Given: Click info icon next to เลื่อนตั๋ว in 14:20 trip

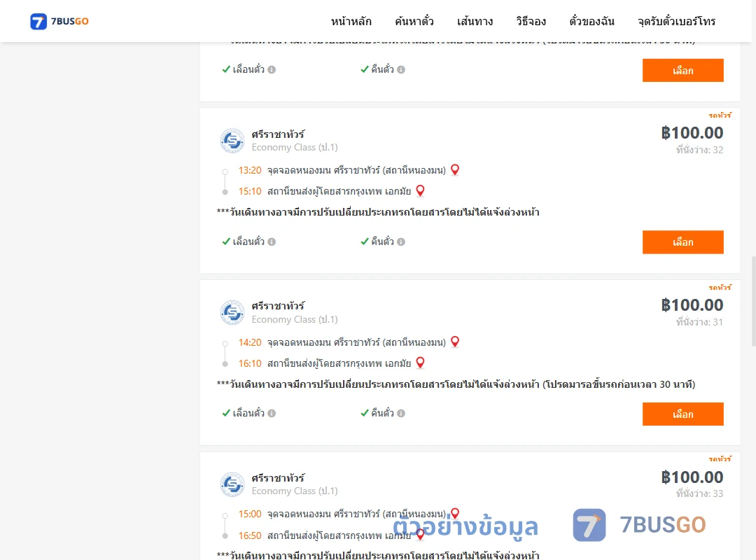Looking at the screenshot, I should [272, 414].
